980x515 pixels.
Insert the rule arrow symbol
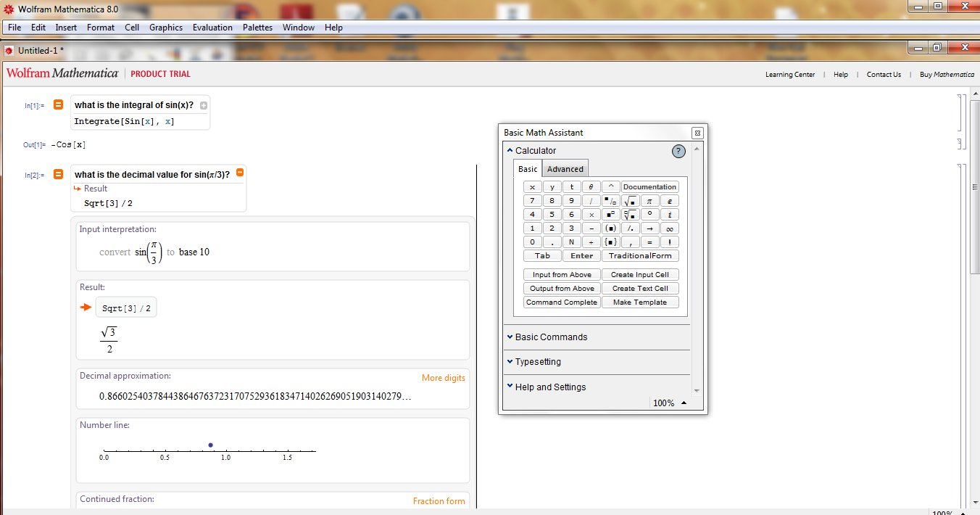[x=649, y=228]
